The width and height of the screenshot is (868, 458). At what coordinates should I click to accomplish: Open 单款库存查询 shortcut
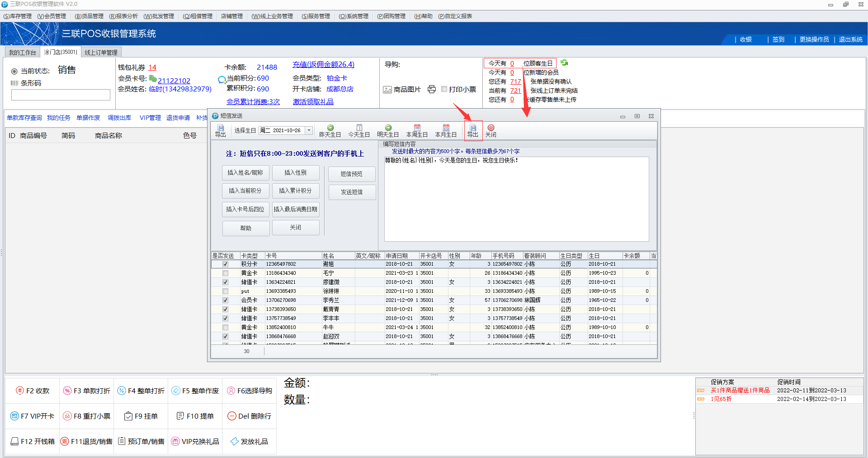[x=24, y=118]
